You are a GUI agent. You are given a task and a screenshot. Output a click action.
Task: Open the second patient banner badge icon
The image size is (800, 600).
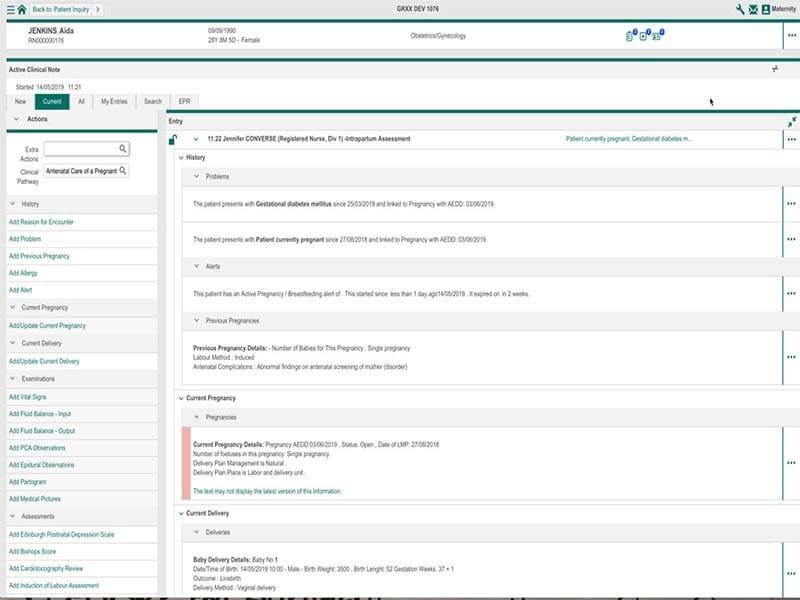click(645, 35)
